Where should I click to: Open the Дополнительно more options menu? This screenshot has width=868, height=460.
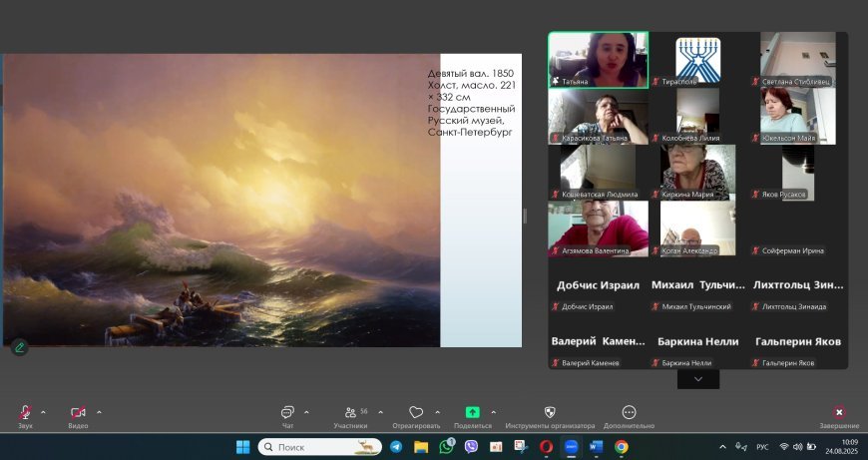[629, 416]
